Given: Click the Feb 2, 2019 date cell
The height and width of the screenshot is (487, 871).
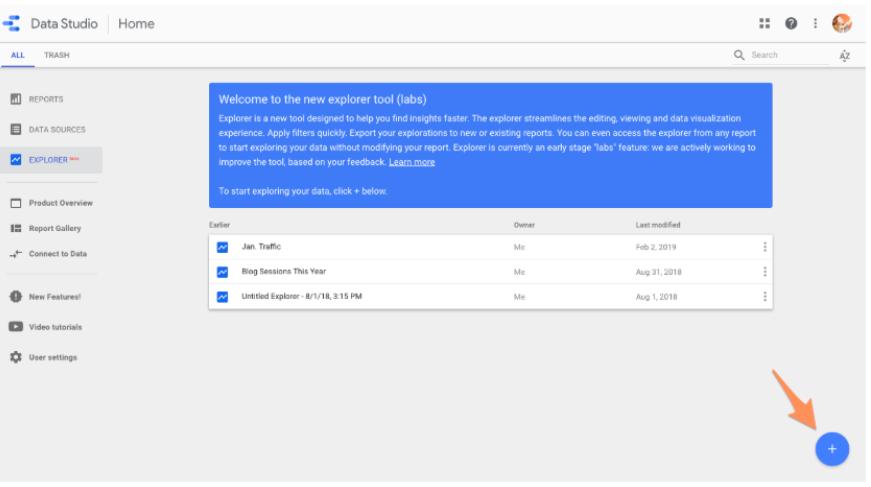Looking at the screenshot, I should coord(655,247).
